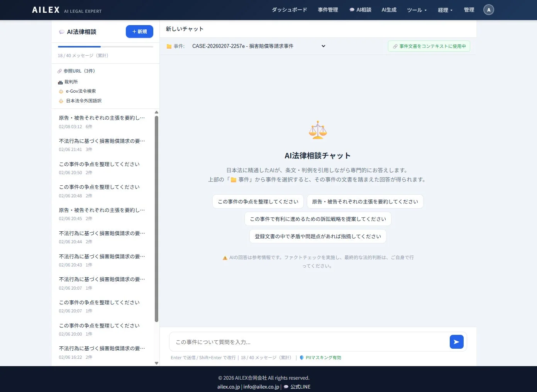Viewport: 537px width, 392px height.
Task: Expand the CASE-20260207-2257e case dropdown
Action: (x=323, y=46)
